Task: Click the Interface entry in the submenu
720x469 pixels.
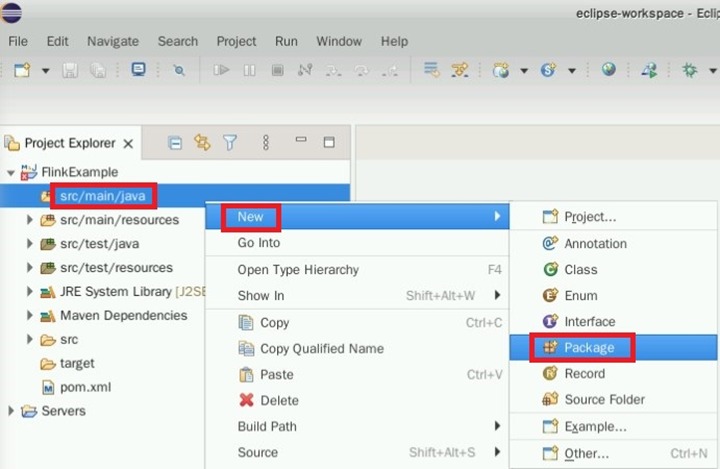Action: click(589, 321)
